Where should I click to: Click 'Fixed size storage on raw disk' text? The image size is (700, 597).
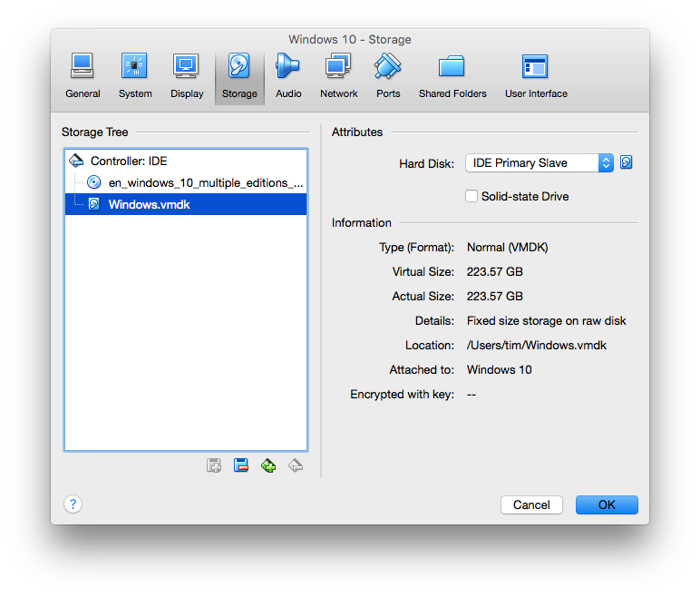(x=547, y=321)
